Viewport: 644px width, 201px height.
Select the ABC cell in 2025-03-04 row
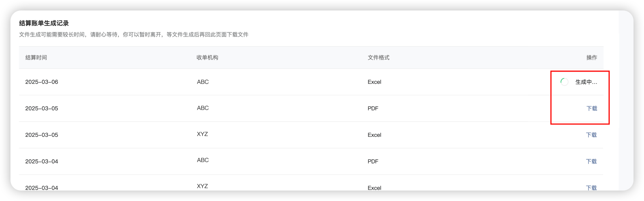203,160
